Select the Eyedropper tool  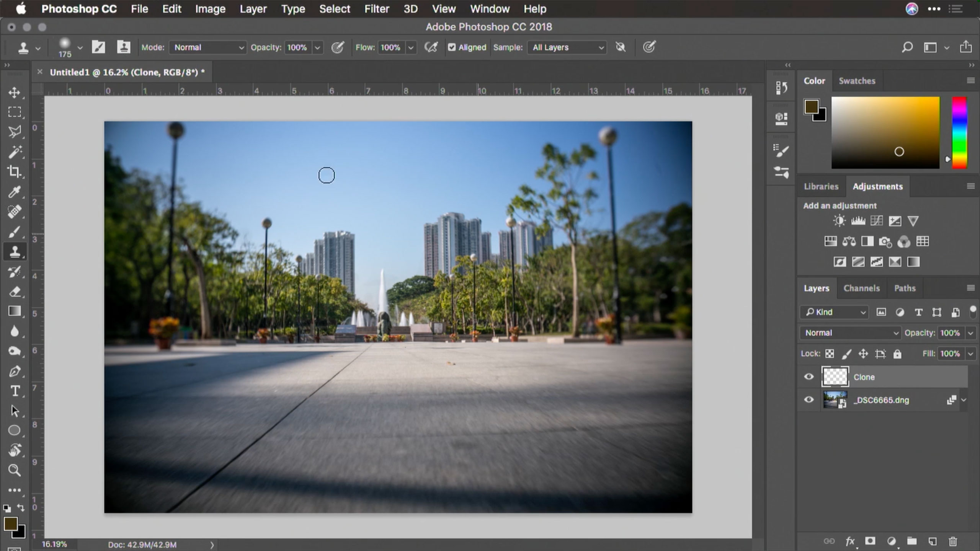click(15, 192)
